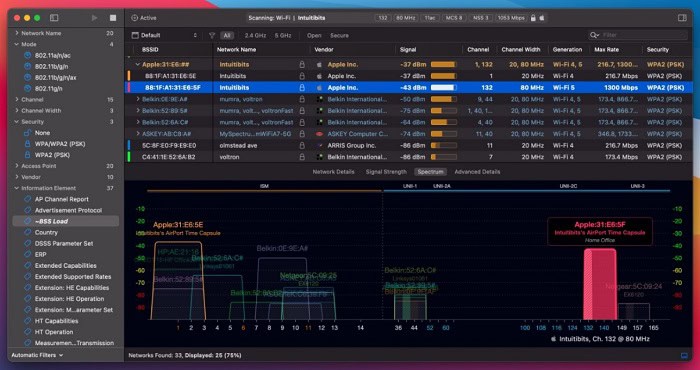Collapse the Security sidebar section
Viewport: 700px width, 370px height.
coord(17,121)
